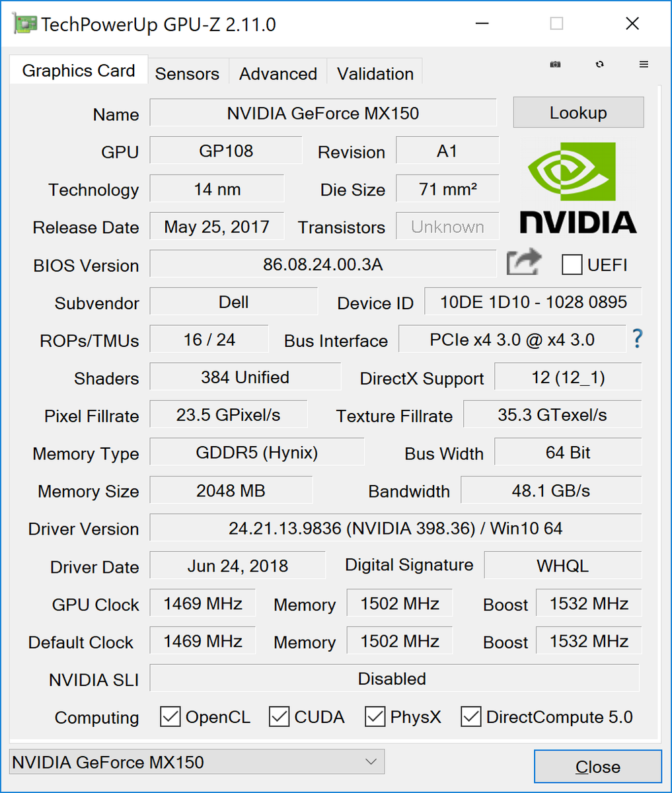This screenshot has width=672, height=793.
Task: Click the Bus Interface question mark
Action: [x=637, y=338]
